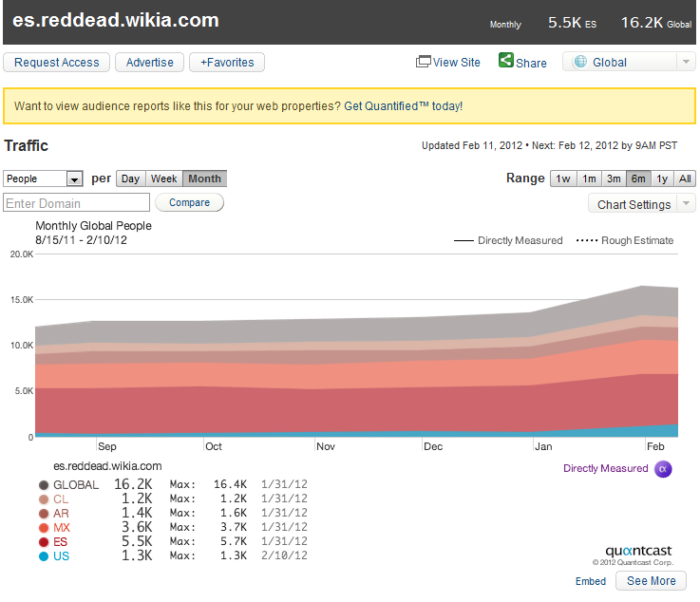Viewport: 700px width, 602px height.
Task: Click the globe icon in Global selector
Action: click(580, 62)
